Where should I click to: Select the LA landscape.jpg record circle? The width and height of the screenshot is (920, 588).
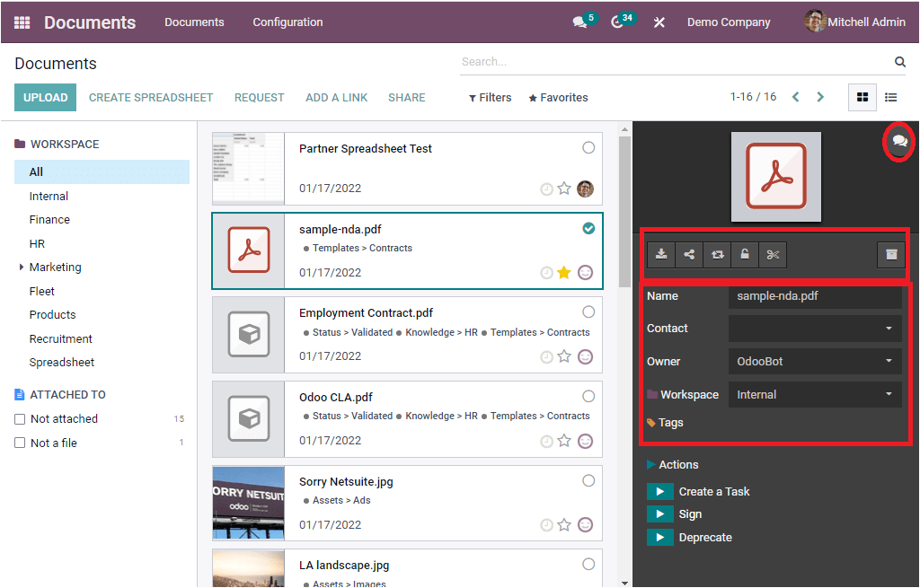click(588, 564)
